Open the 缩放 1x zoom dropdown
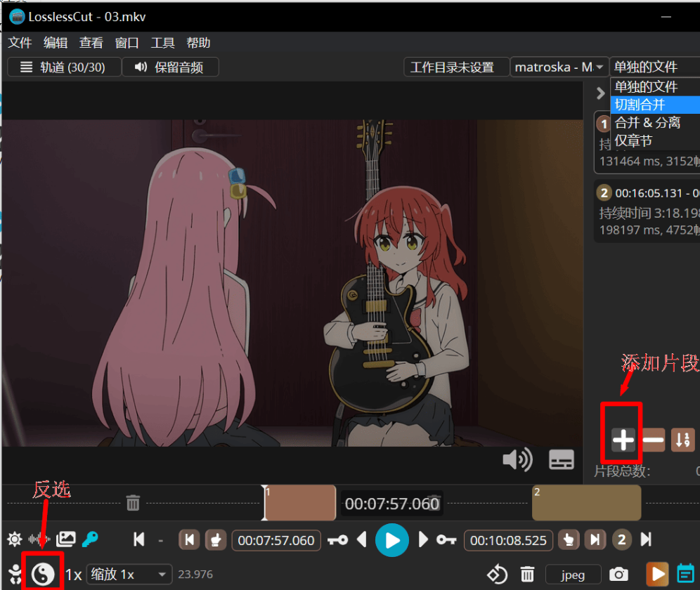Image resolution: width=700 pixels, height=590 pixels. coord(129,575)
